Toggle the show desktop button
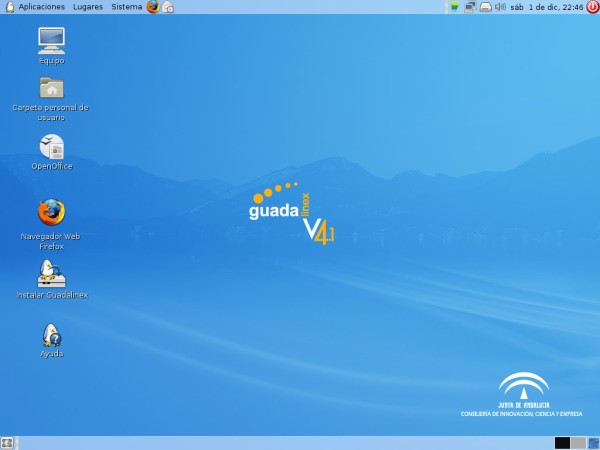The height and width of the screenshot is (450, 600). 7,442
